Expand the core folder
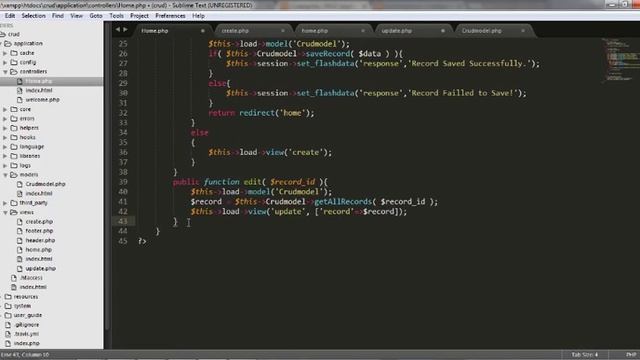Image resolution: width=640 pixels, height=360 pixels. pos(5,109)
